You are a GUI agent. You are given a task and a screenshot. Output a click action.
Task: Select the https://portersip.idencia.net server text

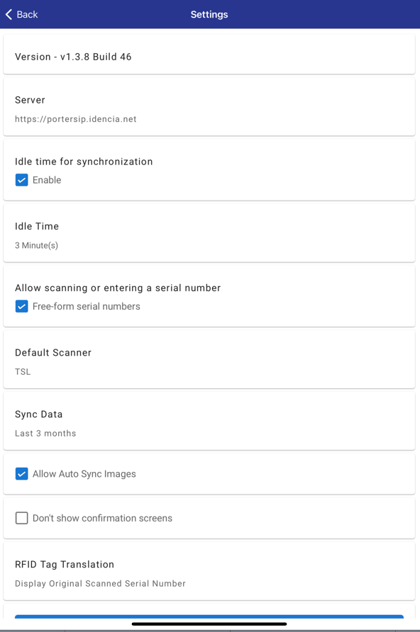pos(76,119)
